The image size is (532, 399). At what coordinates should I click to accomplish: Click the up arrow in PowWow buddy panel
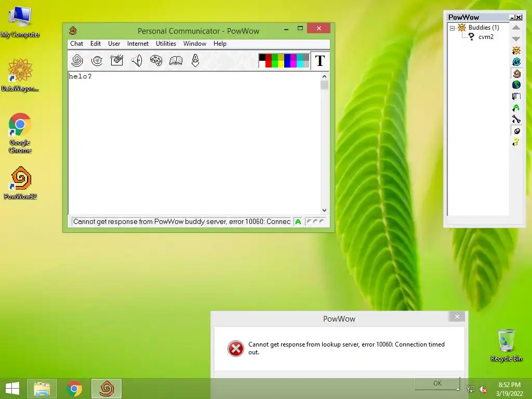[516, 28]
